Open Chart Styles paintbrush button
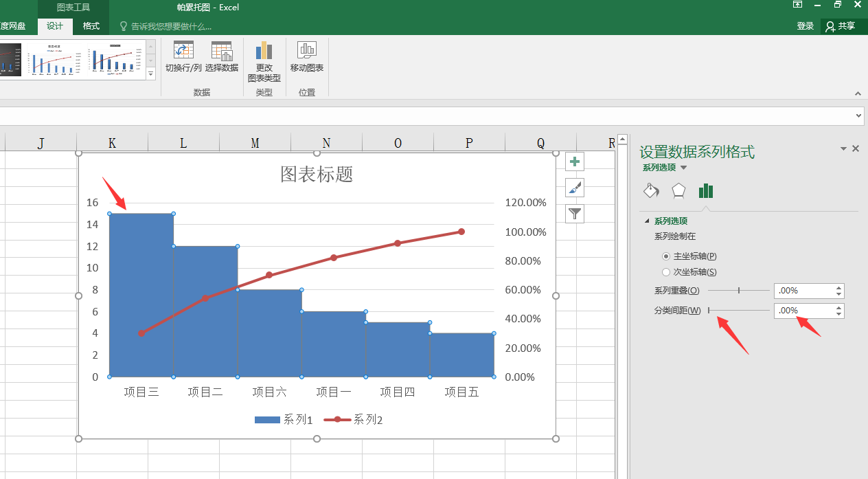This screenshot has width=868, height=479. pyautogui.click(x=575, y=188)
